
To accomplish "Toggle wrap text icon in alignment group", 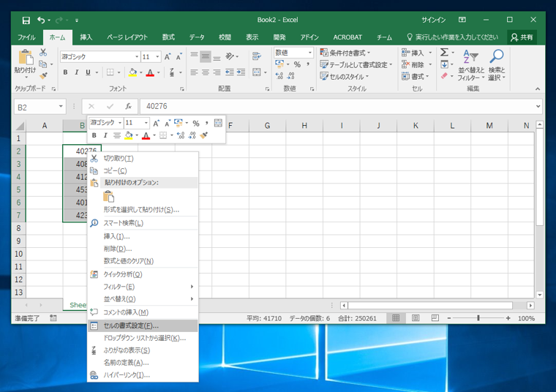I will click(x=257, y=56).
